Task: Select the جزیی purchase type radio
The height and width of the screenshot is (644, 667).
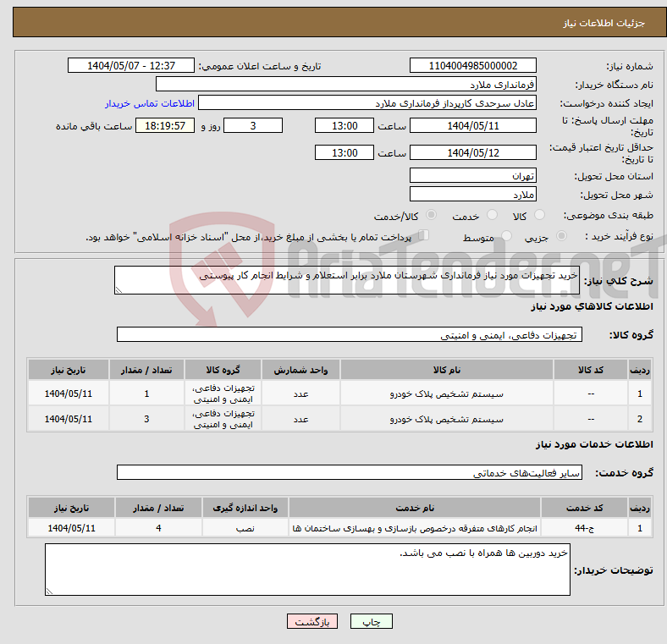Action: (x=561, y=236)
